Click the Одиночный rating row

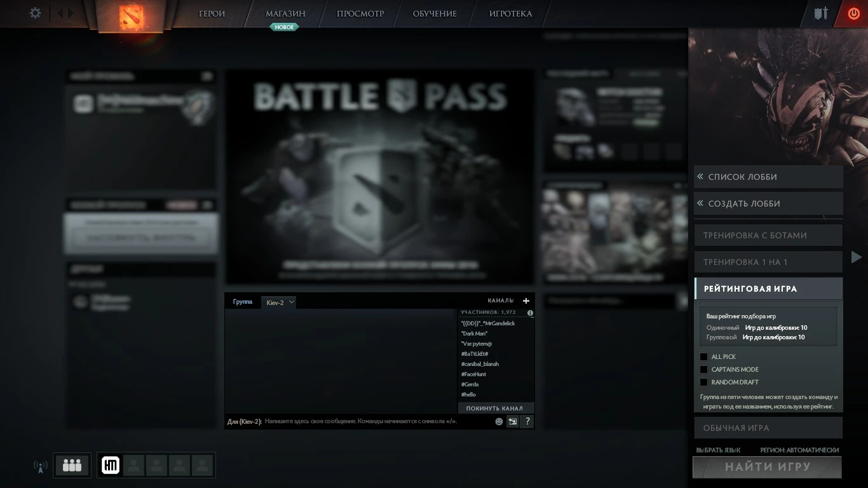tap(757, 328)
